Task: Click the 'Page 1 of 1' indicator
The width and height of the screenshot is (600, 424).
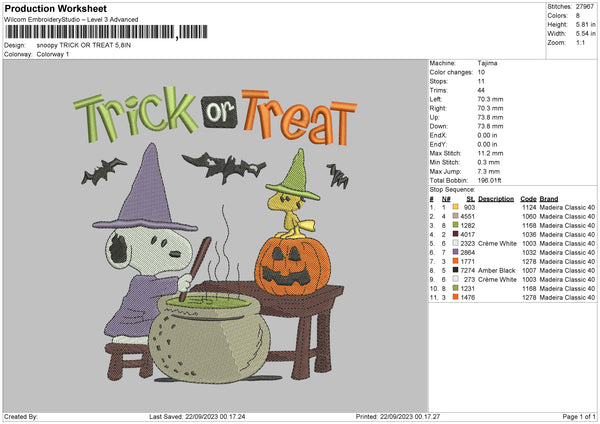Action: coord(579,417)
